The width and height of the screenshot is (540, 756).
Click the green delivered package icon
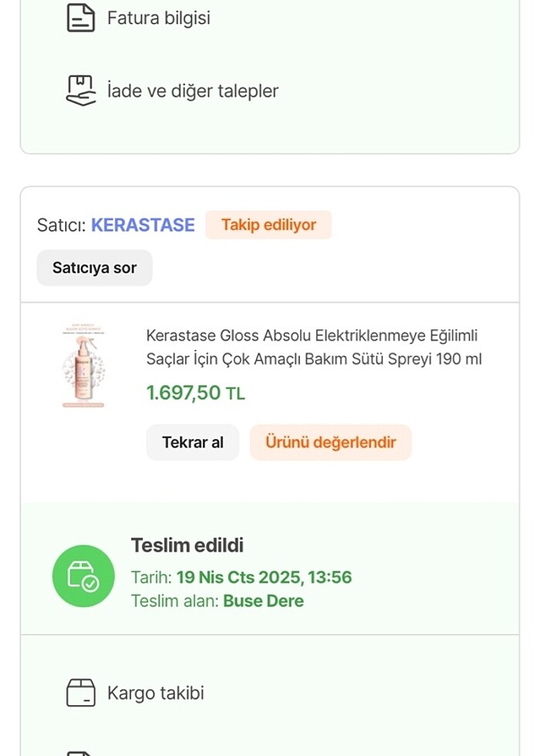pyautogui.click(x=83, y=576)
